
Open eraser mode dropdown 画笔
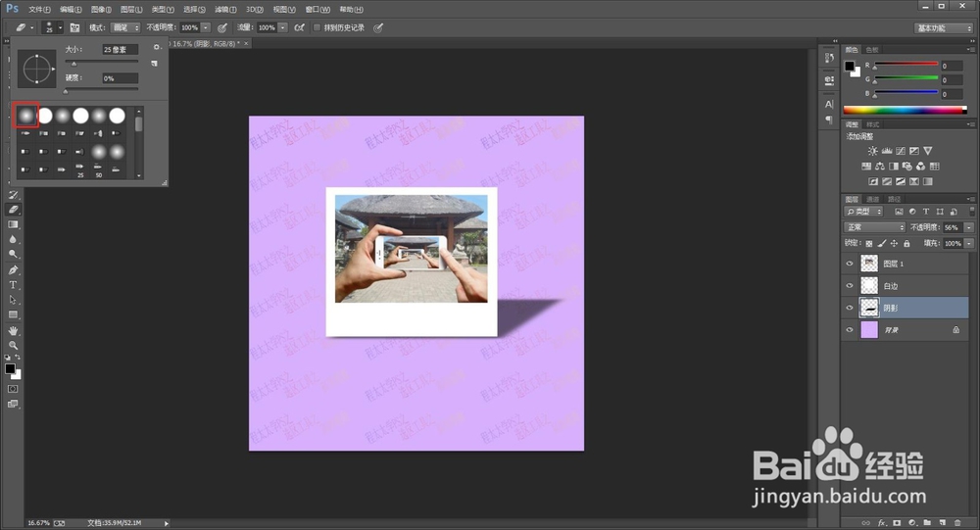pyautogui.click(x=125, y=27)
